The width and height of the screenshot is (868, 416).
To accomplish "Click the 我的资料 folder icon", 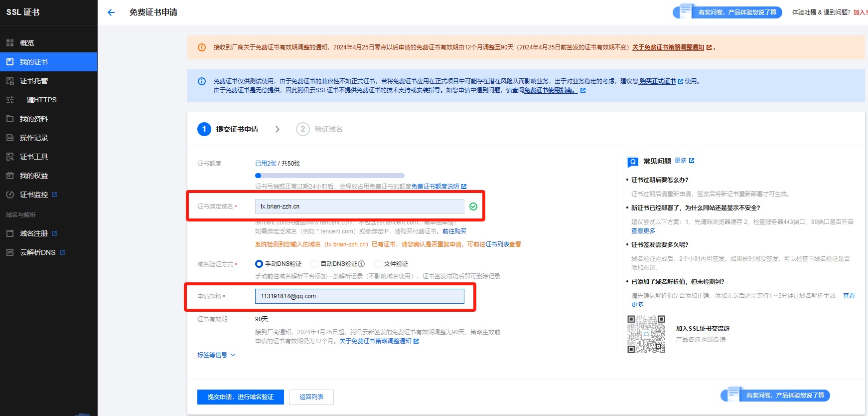I will coord(10,119).
